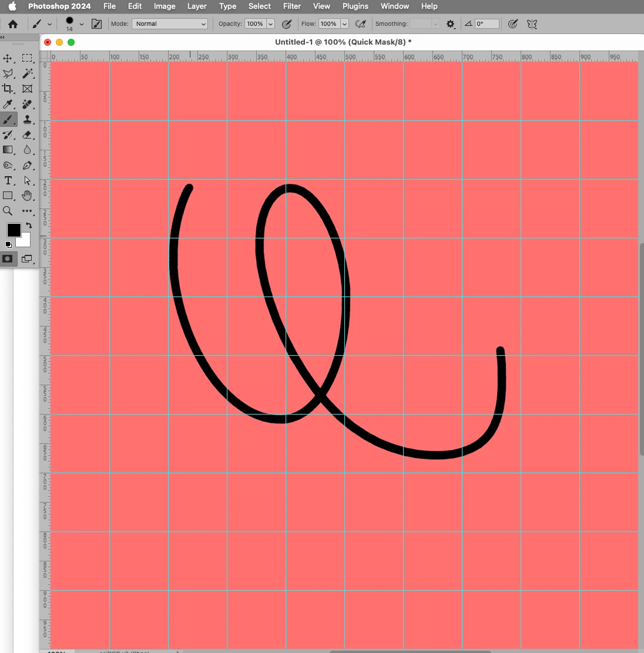Viewport: 644px width, 653px height.
Task: Open the Help menu
Action: point(429,6)
